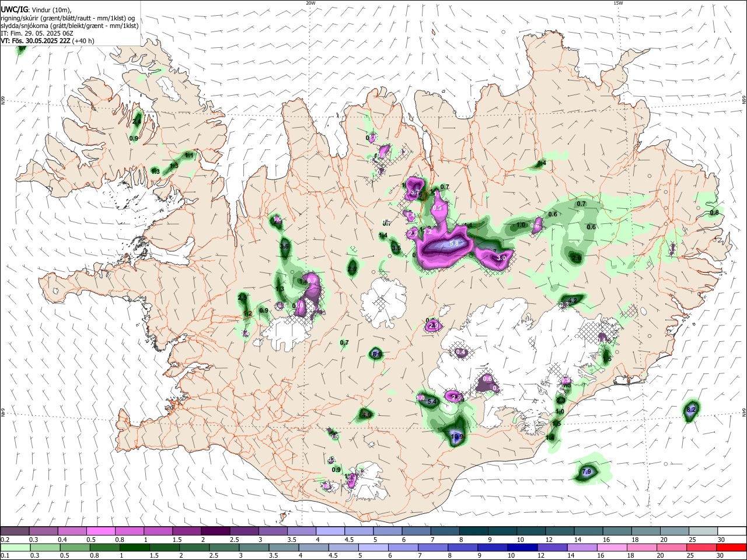Select top-row white swatch between 25 and 30
747x560 pixels.
coord(704,531)
